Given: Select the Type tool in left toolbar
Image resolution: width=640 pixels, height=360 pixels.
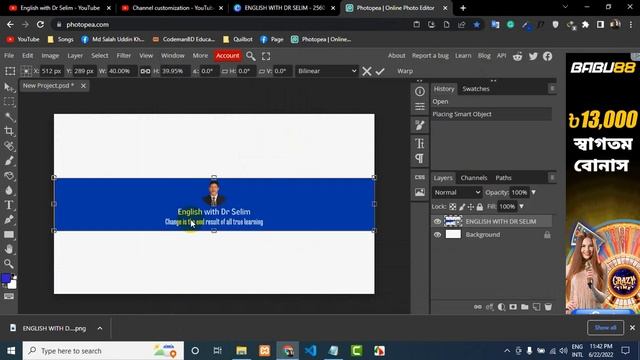Looking at the screenshot, I should [x=9, y=205].
